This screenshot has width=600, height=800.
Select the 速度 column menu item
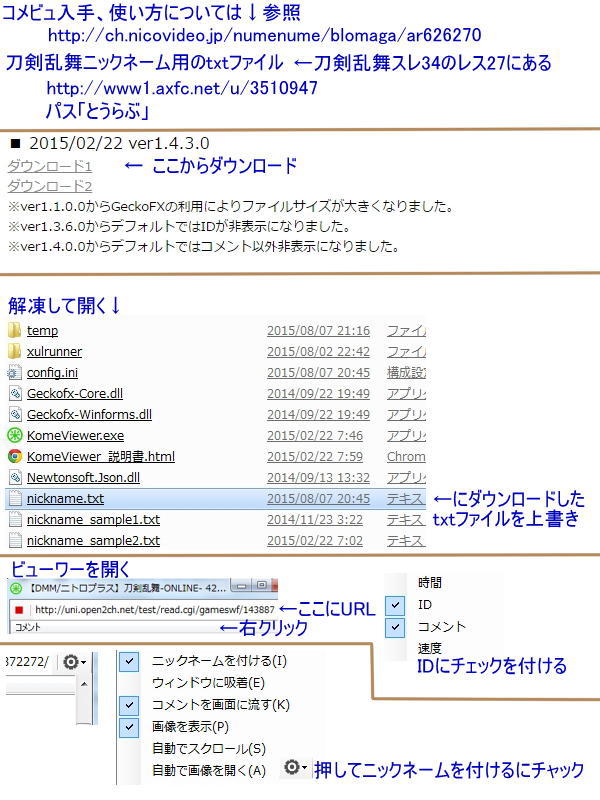click(430, 648)
